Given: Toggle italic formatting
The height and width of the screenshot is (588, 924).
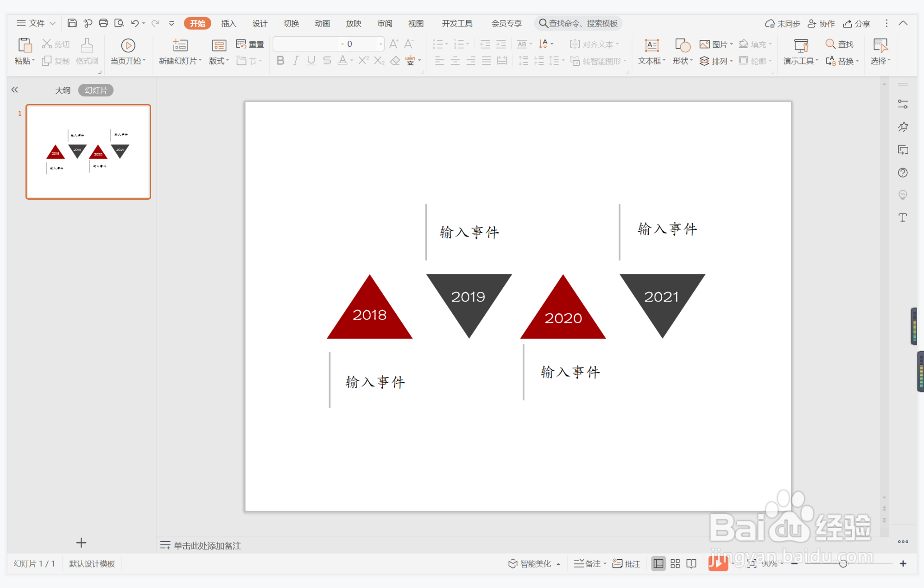Looking at the screenshot, I should click(x=296, y=61).
